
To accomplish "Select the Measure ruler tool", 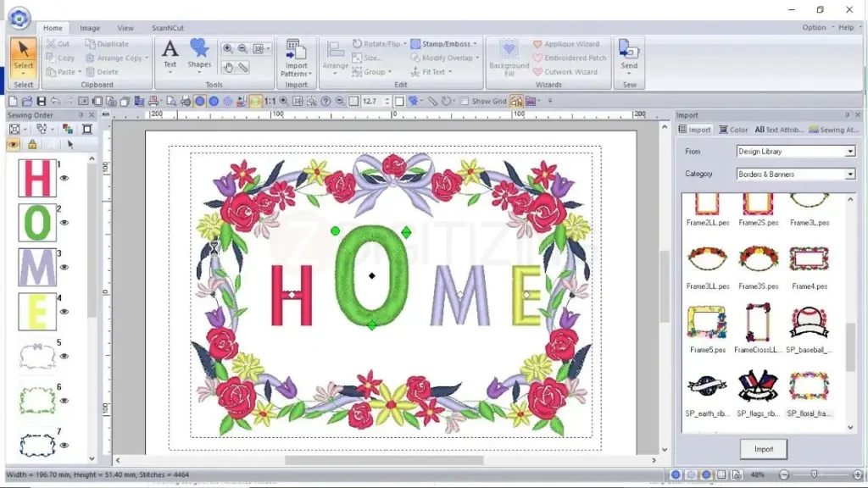I will point(243,67).
